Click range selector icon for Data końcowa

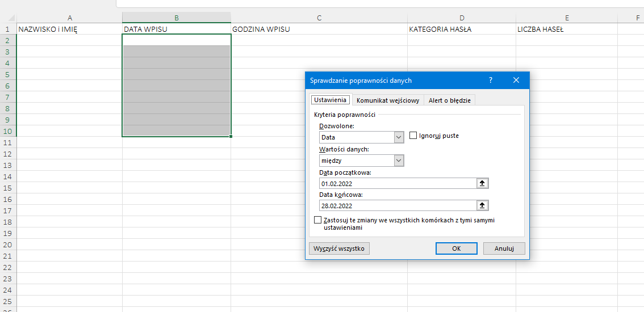click(483, 205)
